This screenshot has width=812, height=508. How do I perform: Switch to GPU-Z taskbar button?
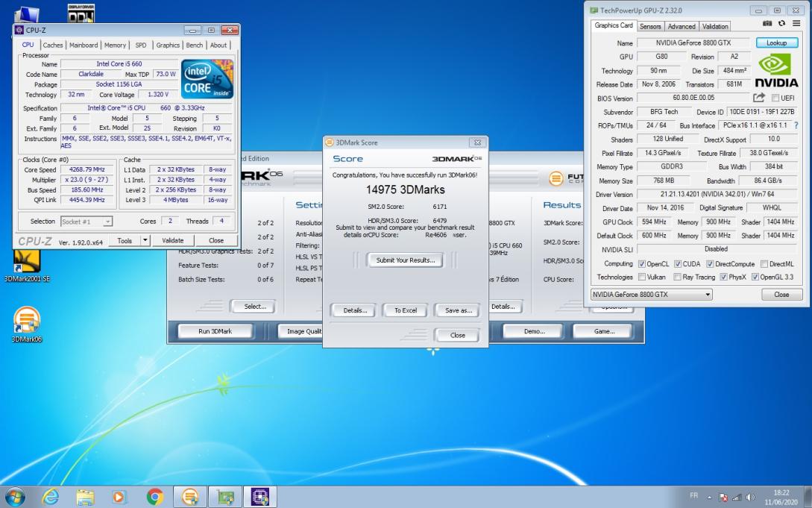(x=225, y=497)
